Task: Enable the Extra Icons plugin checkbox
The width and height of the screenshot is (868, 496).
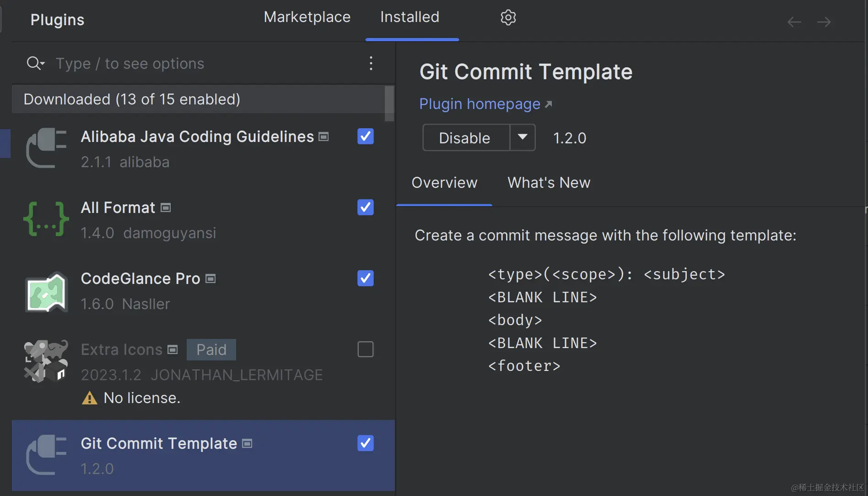Action: pos(365,349)
